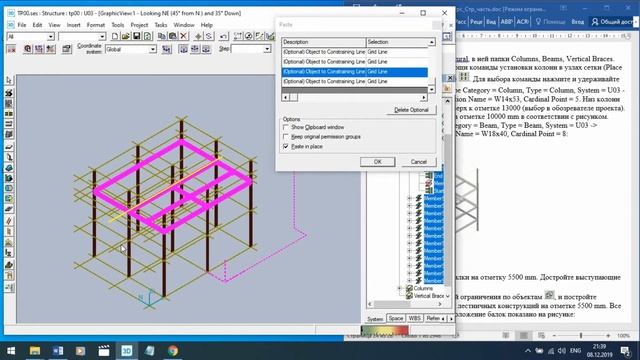The image size is (640, 360).
Task: Click the bottom icon of left vertical toolbar
Action: click(x=9, y=287)
